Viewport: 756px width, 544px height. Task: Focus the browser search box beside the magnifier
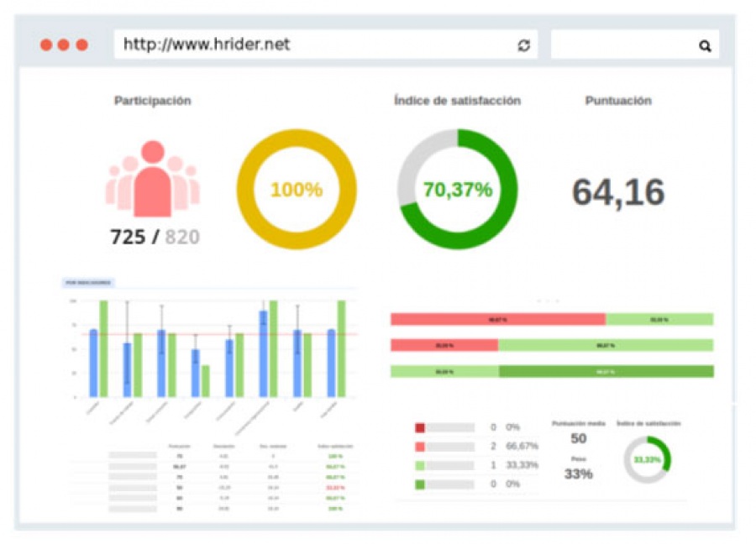click(634, 44)
